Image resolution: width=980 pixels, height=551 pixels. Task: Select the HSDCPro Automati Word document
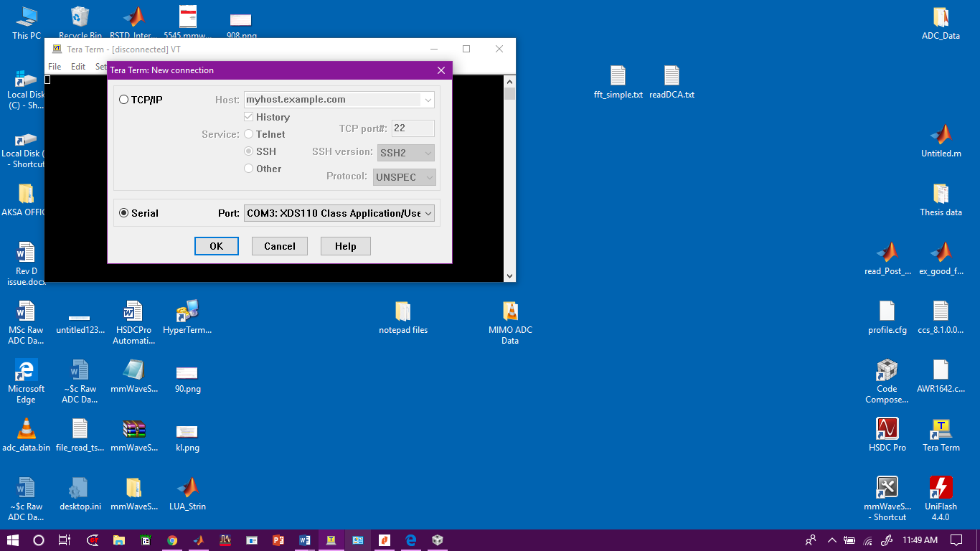[133, 322]
